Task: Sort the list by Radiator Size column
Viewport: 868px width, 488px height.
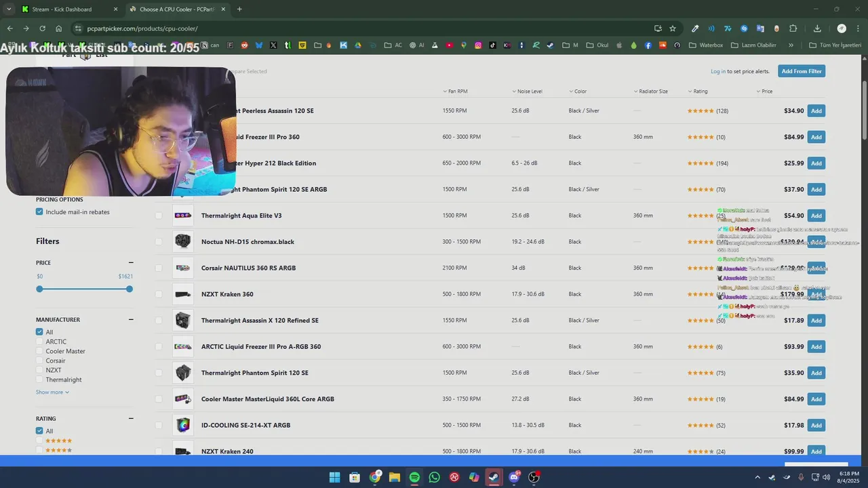Action: (x=651, y=91)
